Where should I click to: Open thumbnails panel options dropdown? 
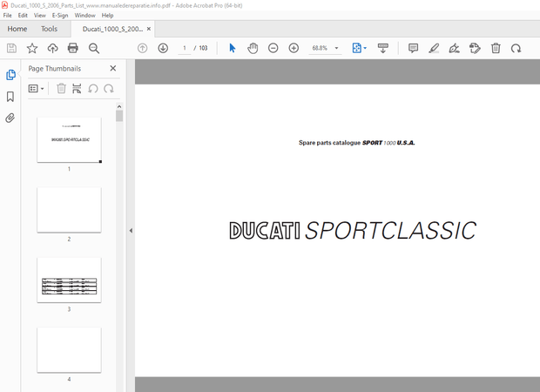(37, 89)
